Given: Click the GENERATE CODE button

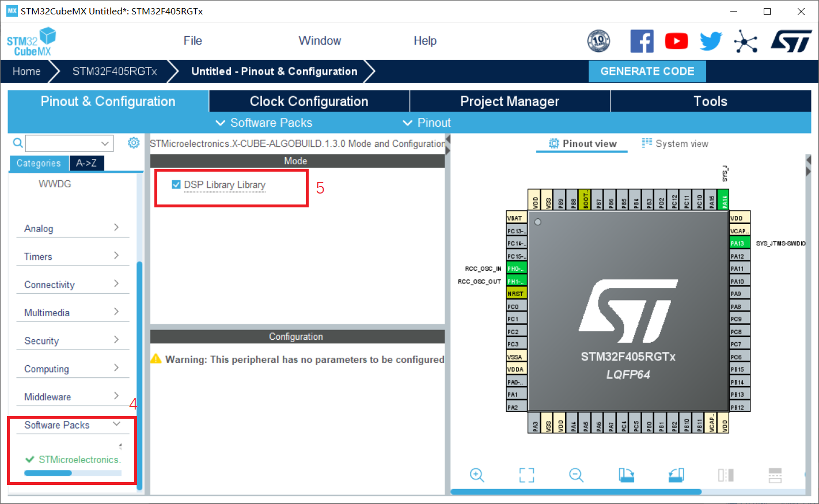Looking at the screenshot, I should pyautogui.click(x=647, y=71).
